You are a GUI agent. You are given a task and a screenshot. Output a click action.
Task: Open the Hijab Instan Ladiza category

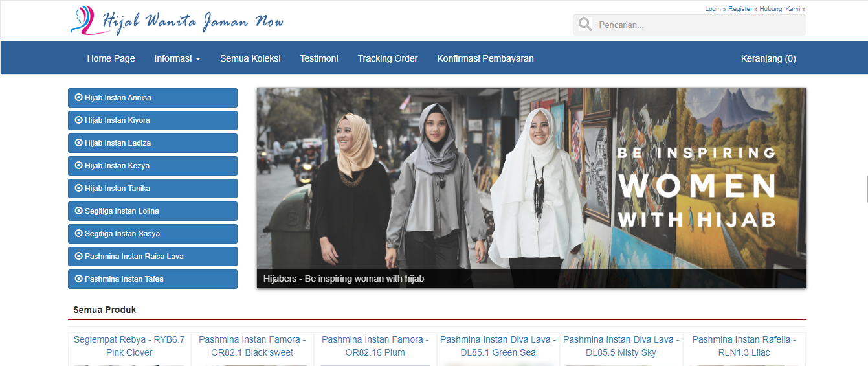click(153, 143)
